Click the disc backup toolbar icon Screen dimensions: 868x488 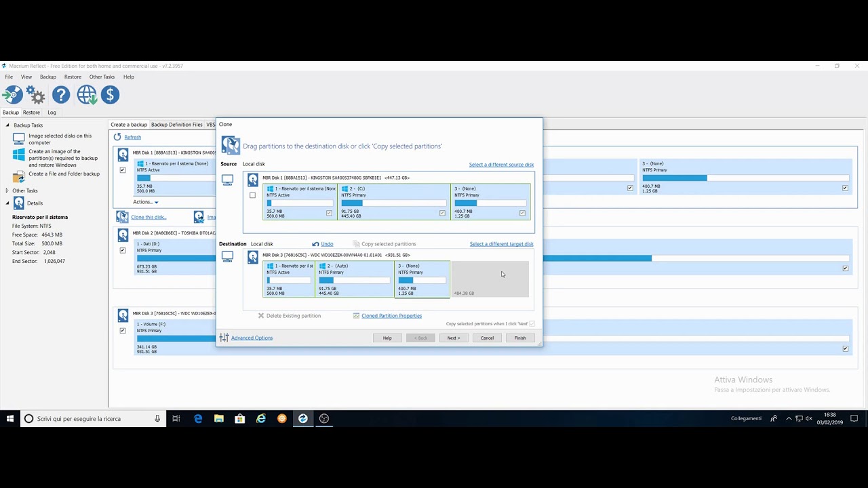tap(12, 95)
